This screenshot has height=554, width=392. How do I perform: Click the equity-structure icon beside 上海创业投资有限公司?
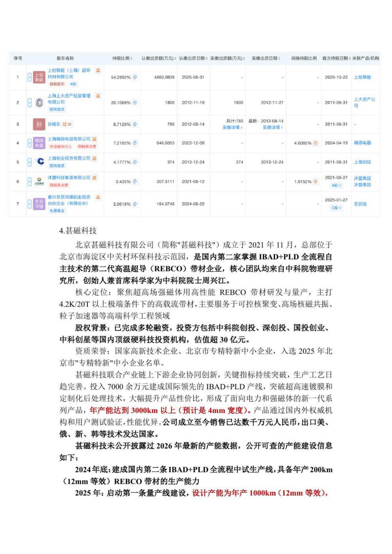tap(95, 159)
